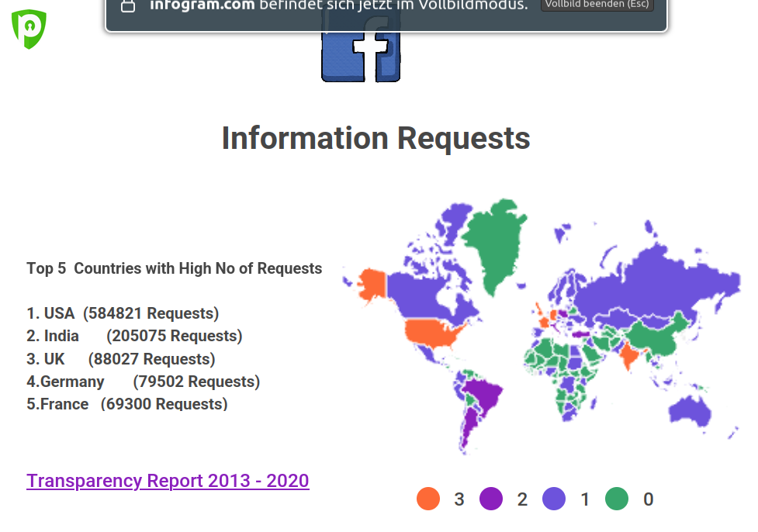Click the lock icon beside infogram.com

coord(129,6)
